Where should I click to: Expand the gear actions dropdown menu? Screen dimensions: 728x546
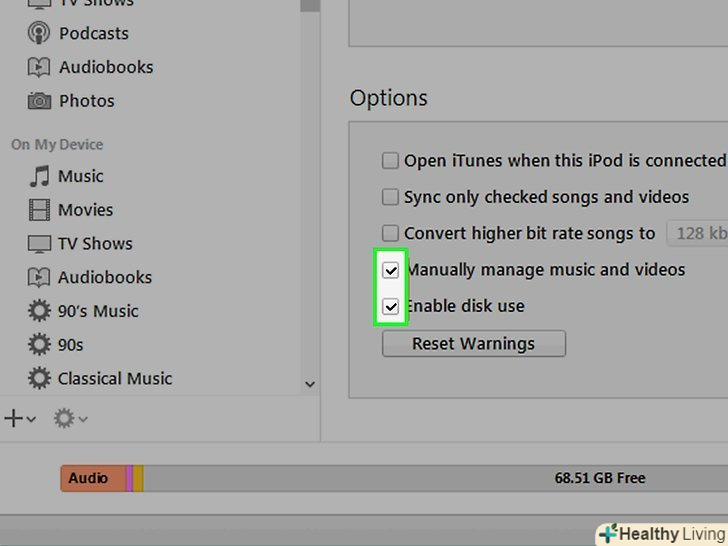pos(70,418)
